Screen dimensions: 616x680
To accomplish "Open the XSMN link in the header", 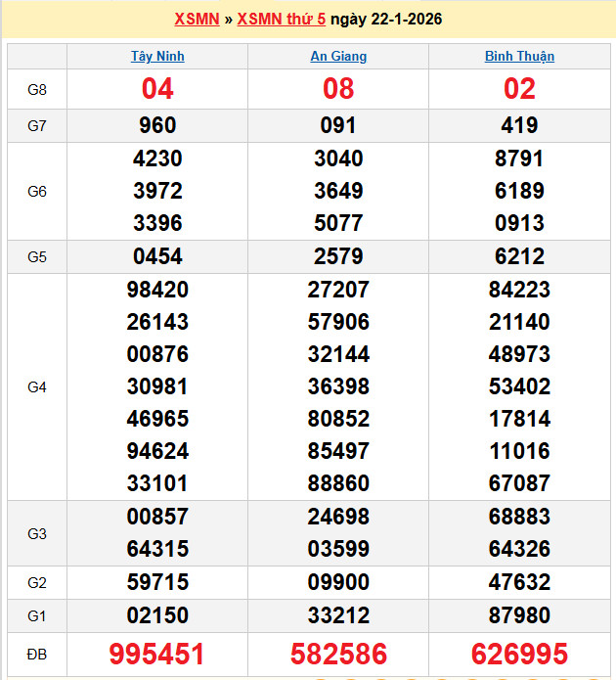I will (197, 20).
